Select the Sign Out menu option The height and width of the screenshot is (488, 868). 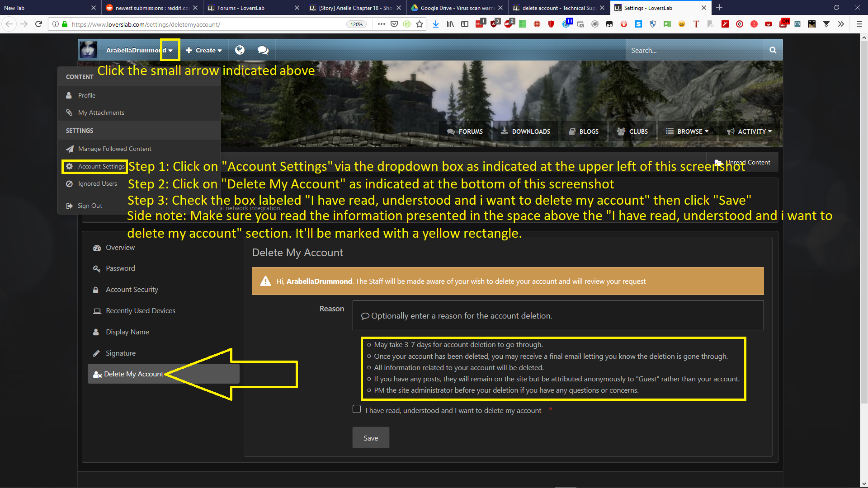tap(90, 204)
